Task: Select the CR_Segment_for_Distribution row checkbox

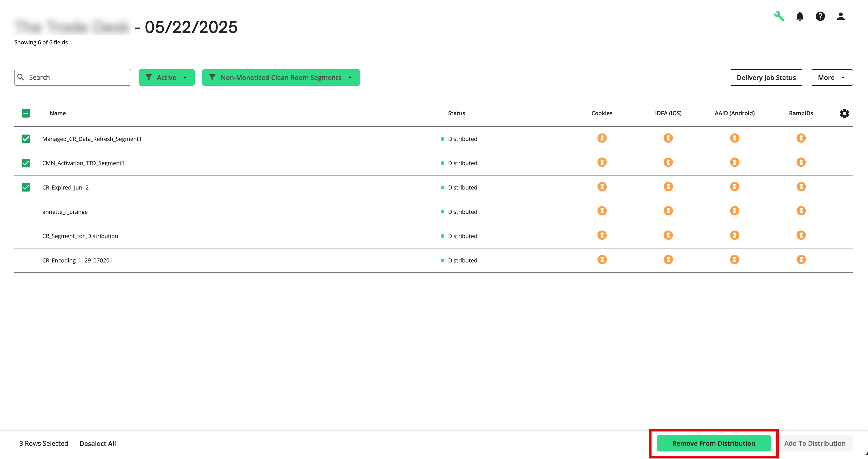Action: pyautogui.click(x=26, y=236)
